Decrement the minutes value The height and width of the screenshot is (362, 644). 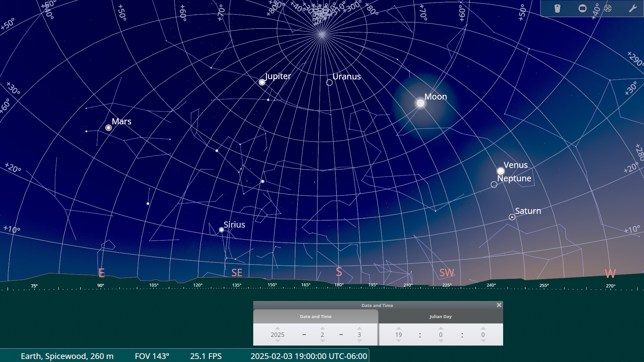click(x=441, y=341)
